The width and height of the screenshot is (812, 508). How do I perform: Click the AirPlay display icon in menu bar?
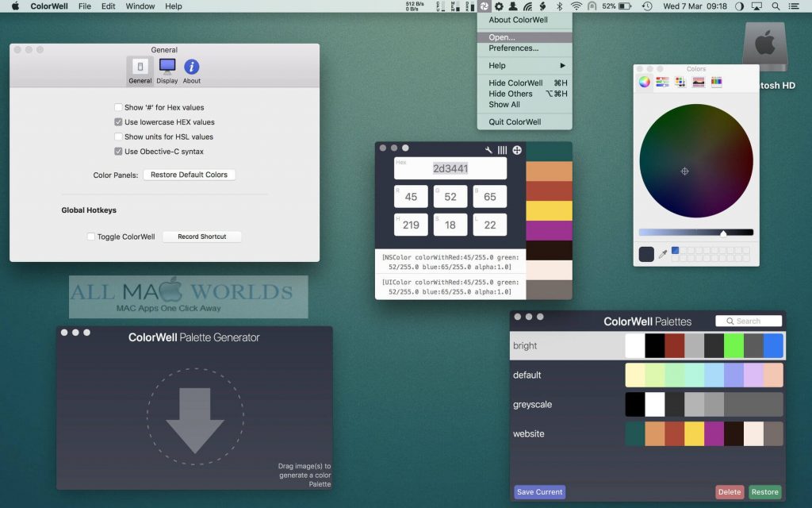click(x=756, y=6)
